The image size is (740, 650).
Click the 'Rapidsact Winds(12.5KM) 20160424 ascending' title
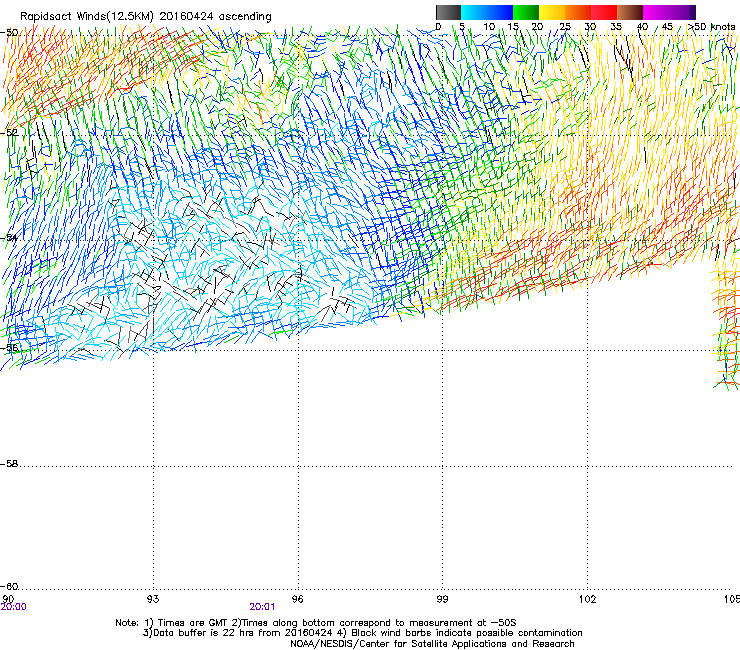pyautogui.click(x=146, y=17)
